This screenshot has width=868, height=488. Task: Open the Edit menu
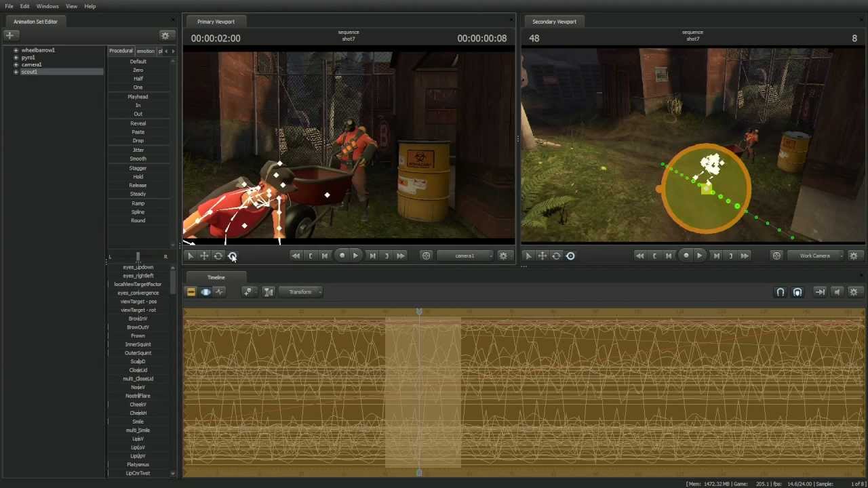pyautogui.click(x=24, y=6)
